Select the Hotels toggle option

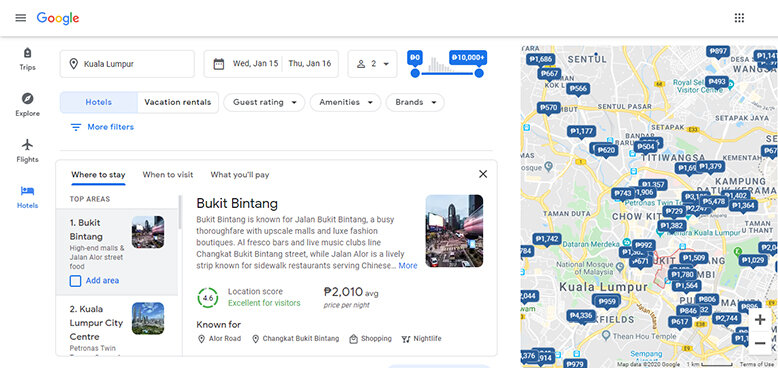pos(99,103)
